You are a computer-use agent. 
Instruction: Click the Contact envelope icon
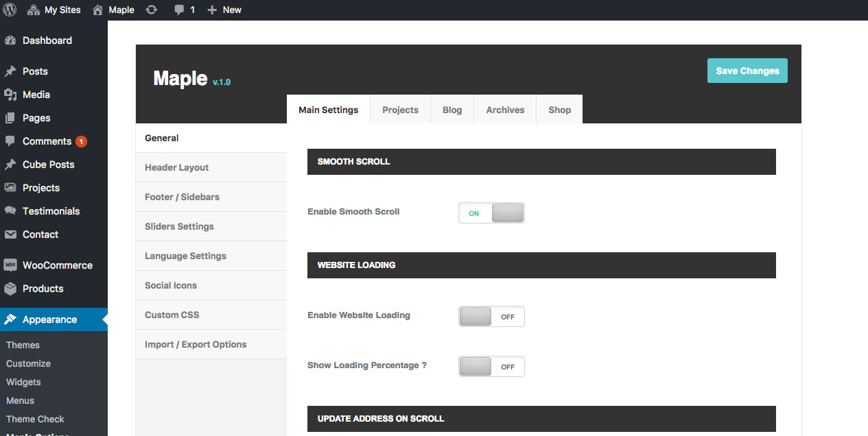pos(10,234)
